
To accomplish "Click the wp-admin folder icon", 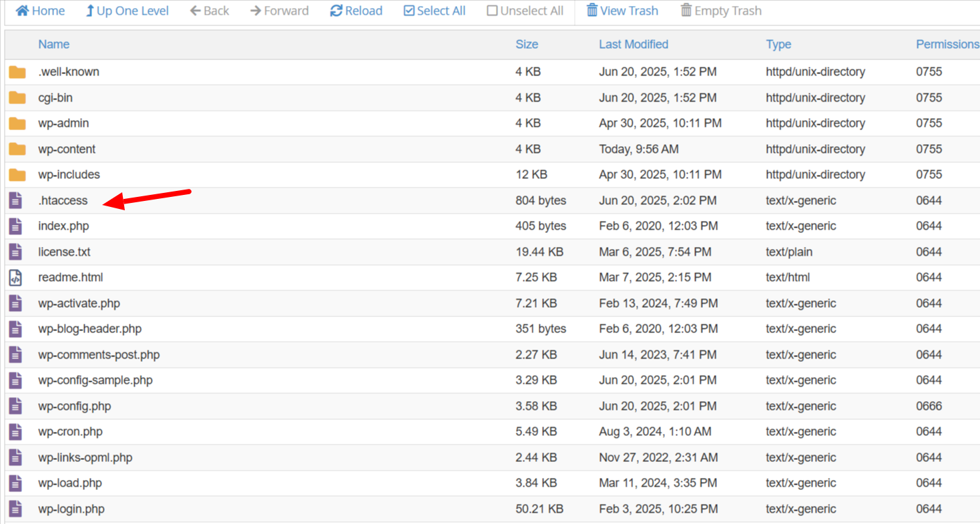I will pyautogui.click(x=17, y=123).
